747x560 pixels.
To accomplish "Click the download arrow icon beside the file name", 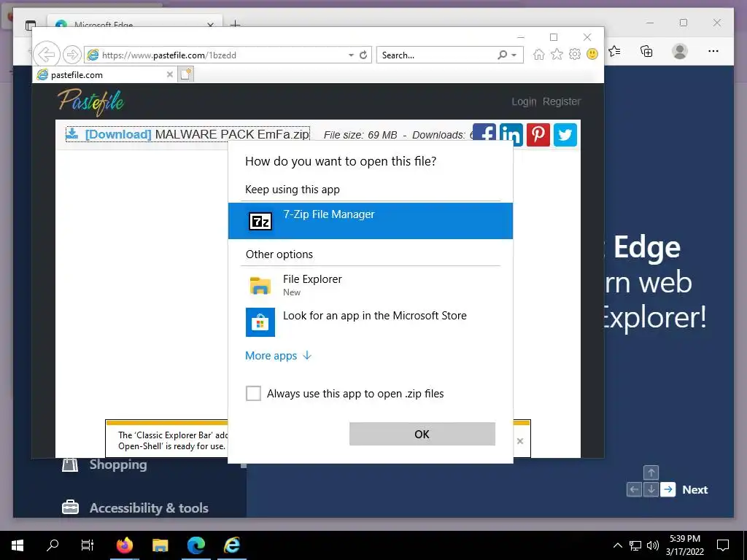I will tap(72, 134).
